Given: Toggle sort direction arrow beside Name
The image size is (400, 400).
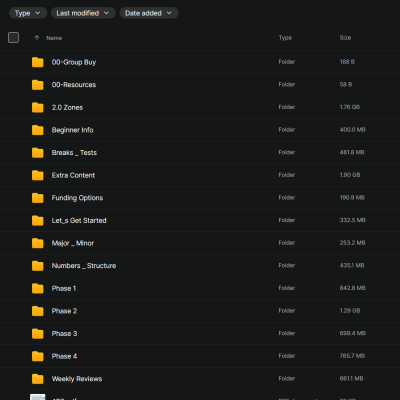Looking at the screenshot, I should click(37, 38).
